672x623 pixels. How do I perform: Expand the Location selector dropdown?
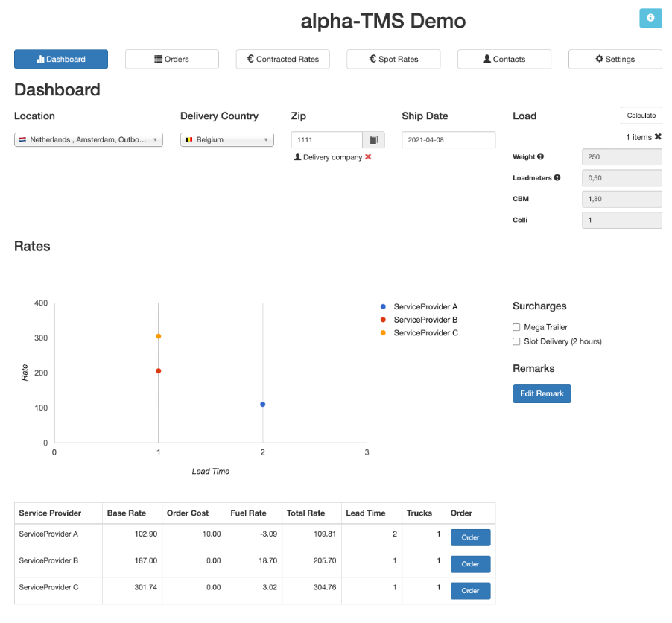[88, 139]
